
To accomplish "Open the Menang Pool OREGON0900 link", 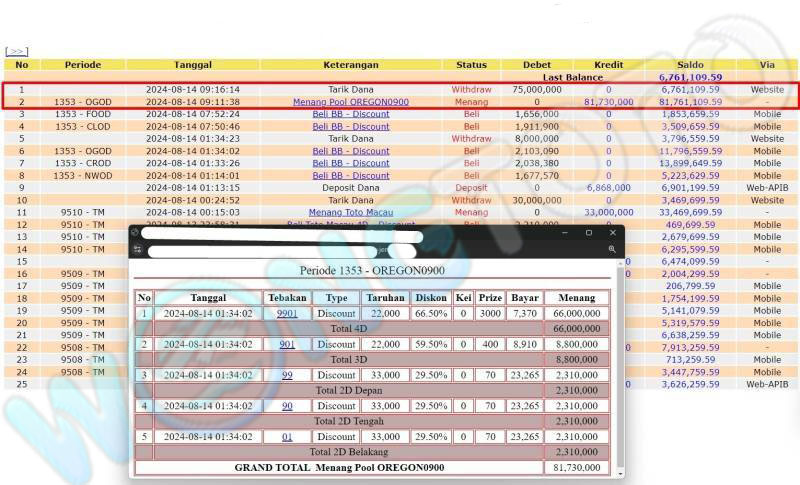I will [350, 102].
